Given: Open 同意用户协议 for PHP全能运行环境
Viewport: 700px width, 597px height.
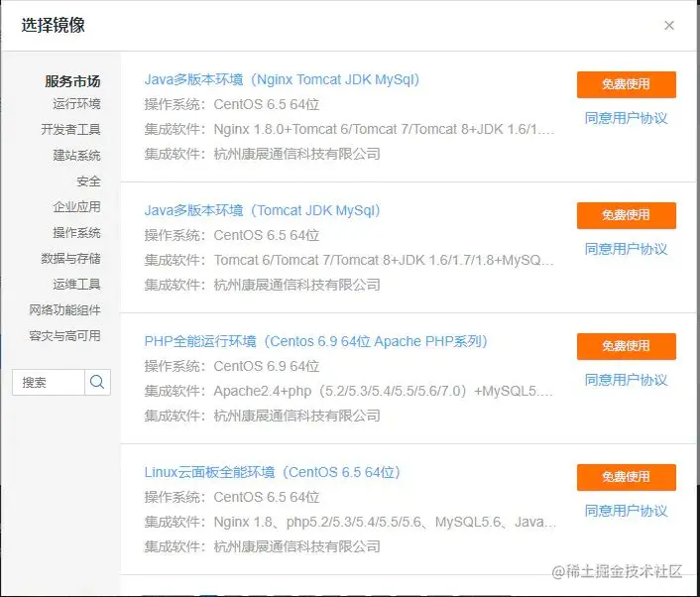Looking at the screenshot, I should 626,380.
